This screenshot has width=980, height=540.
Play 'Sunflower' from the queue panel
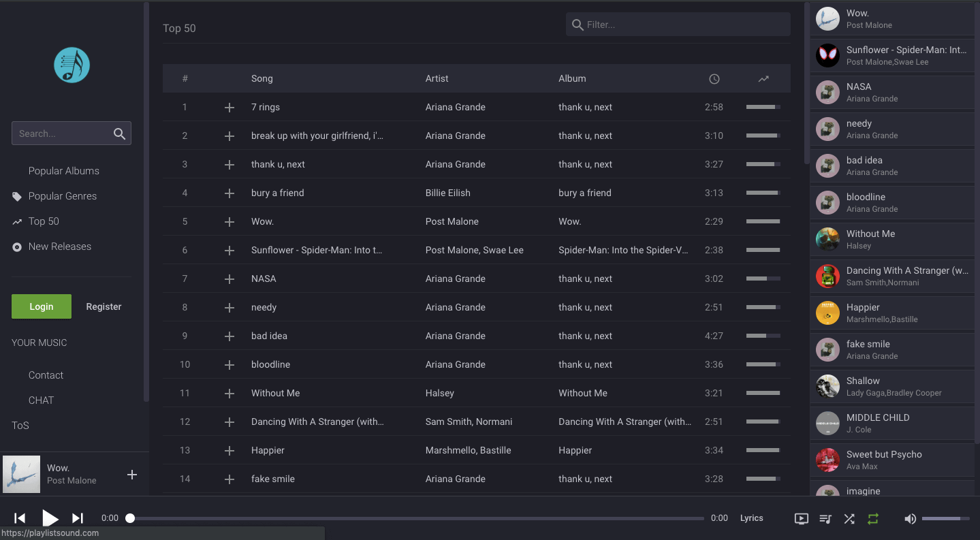892,55
